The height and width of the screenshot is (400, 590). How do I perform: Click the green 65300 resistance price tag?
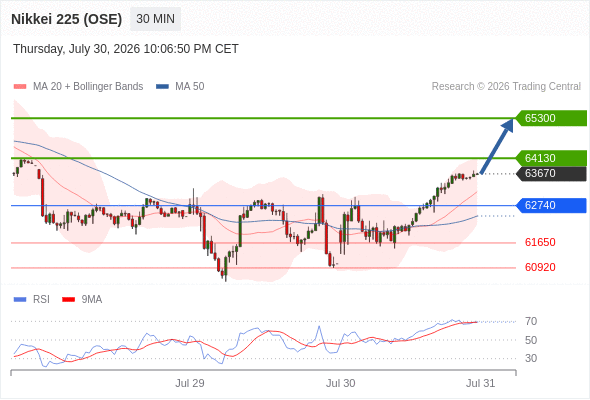551,118
